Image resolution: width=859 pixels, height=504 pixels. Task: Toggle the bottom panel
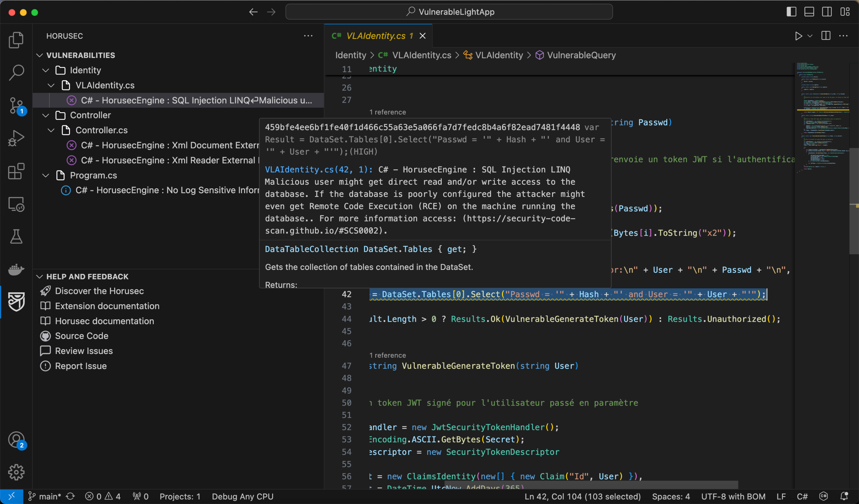tap(809, 12)
